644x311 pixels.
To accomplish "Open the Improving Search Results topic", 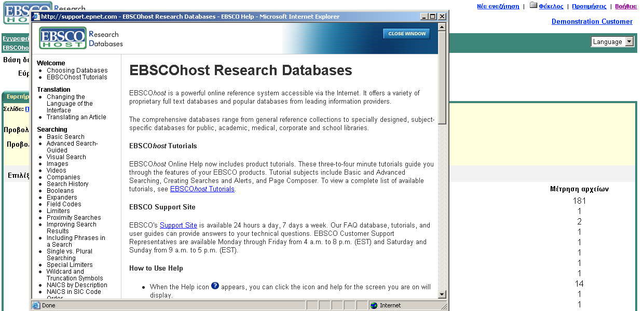I will [72, 228].
